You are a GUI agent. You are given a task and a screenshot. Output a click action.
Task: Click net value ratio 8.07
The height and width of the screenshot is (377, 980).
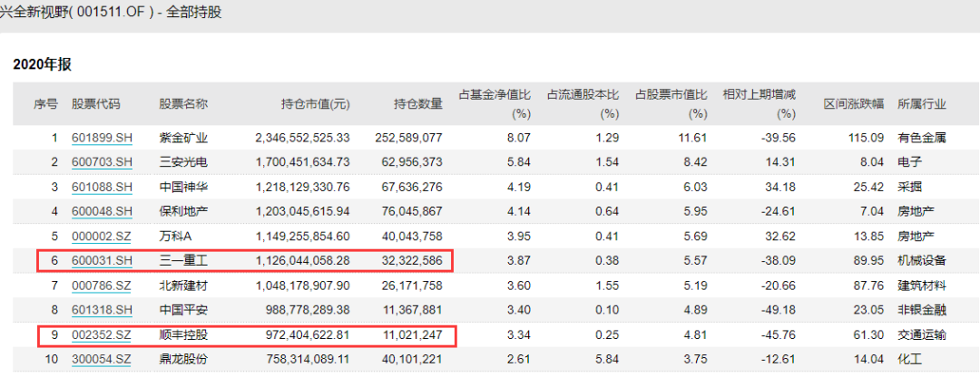[520, 138]
